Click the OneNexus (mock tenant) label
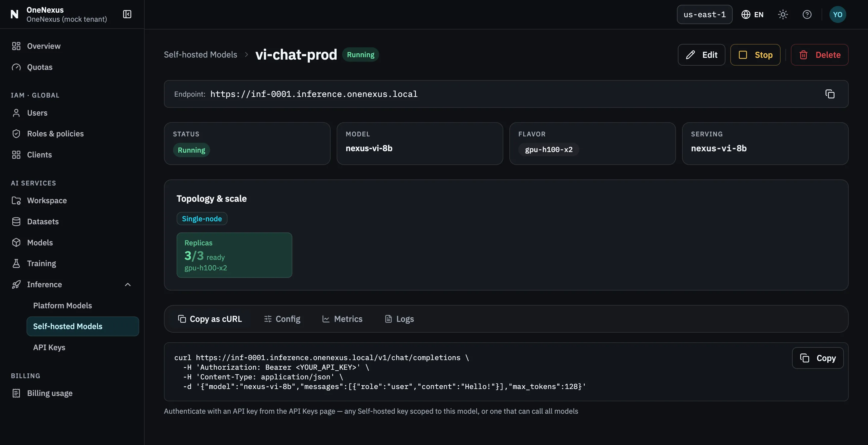Viewport: 868px width, 445px height. pyautogui.click(x=67, y=19)
